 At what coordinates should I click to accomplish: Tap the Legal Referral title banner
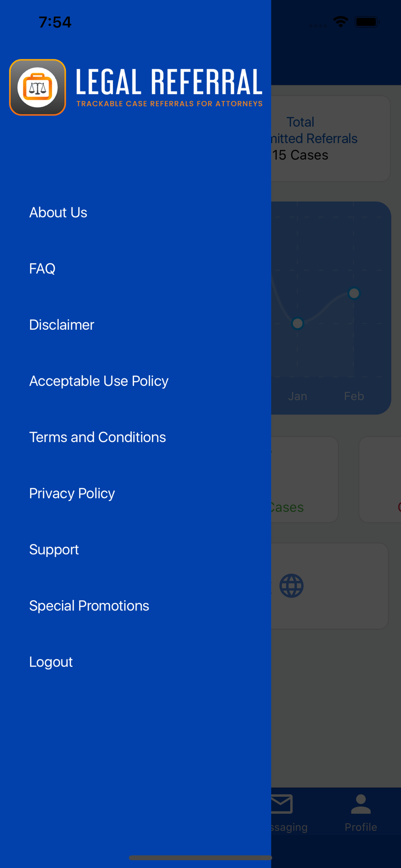tap(169, 87)
